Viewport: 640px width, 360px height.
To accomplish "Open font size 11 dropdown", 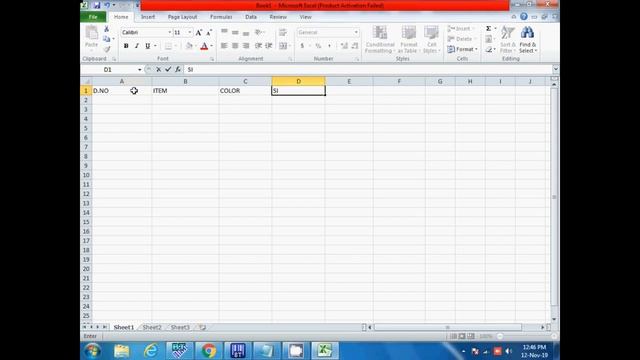I will pyautogui.click(x=190, y=32).
